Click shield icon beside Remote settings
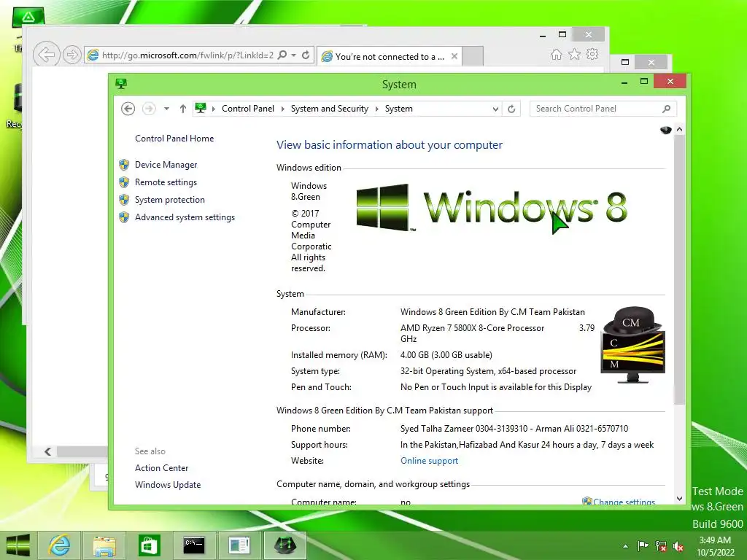This screenshot has width=747, height=560. 124,182
